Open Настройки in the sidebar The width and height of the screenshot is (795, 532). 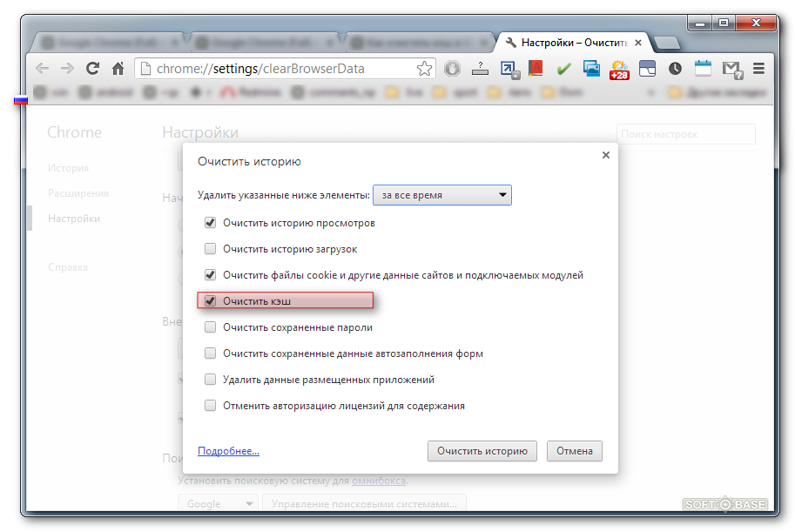pyautogui.click(x=74, y=219)
